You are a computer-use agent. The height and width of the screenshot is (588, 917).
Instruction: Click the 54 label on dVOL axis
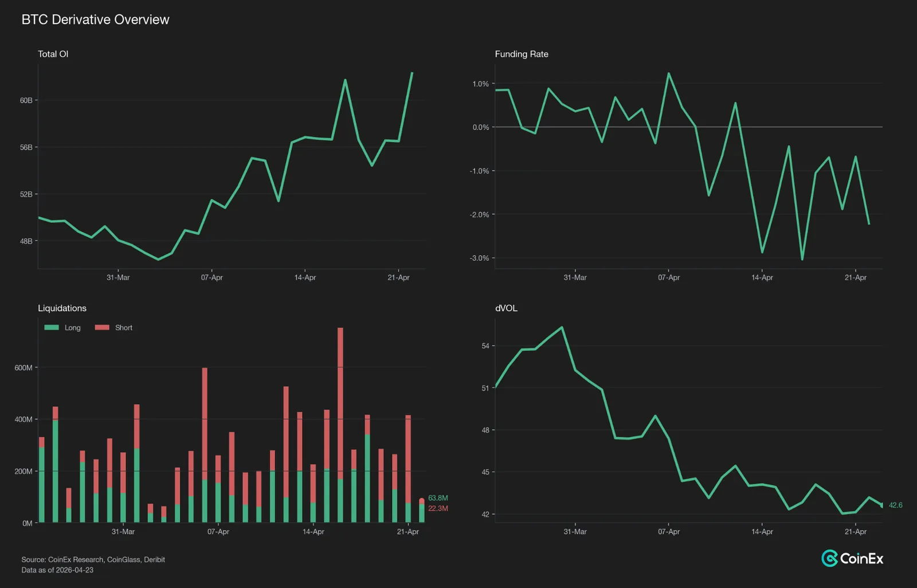coord(485,346)
